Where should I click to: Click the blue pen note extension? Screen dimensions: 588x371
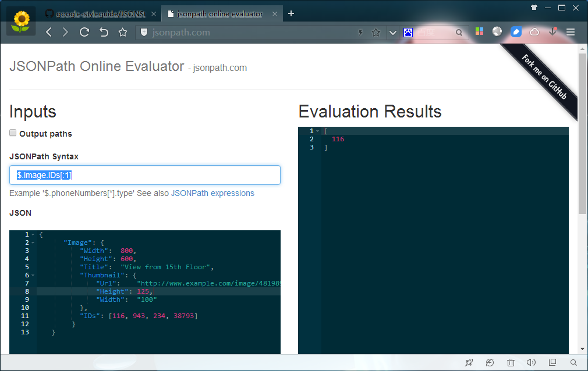pyautogui.click(x=516, y=32)
